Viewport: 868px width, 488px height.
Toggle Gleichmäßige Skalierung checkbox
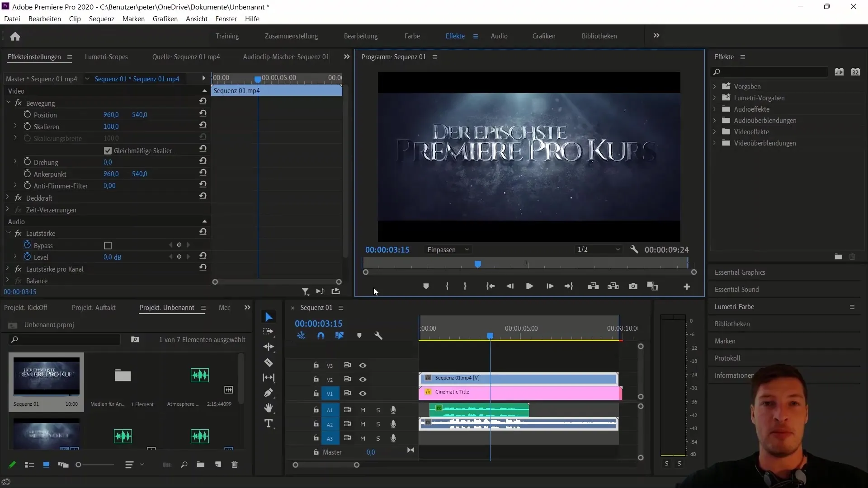tap(108, 150)
